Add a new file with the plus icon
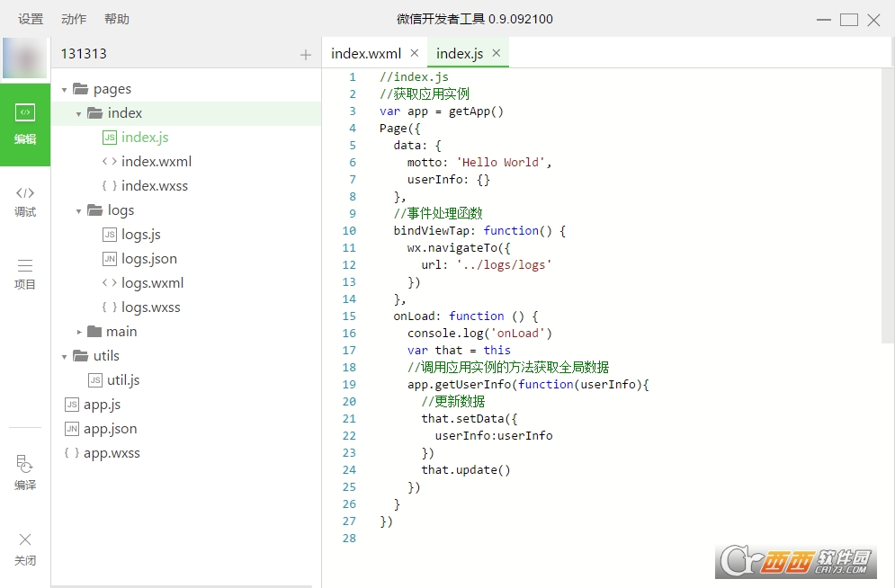 306,55
